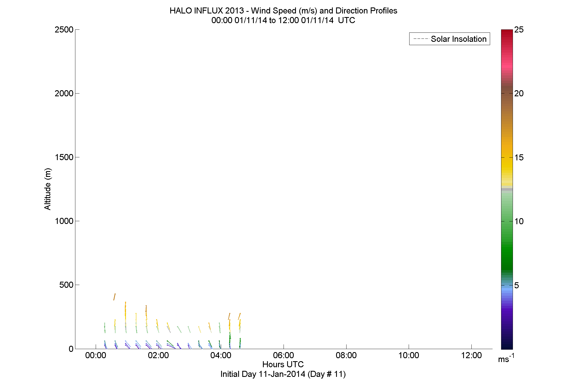The width and height of the screenshot is (577, 392).
Task: Click the 2500 altitude tick label
Action: pos(64,30)
